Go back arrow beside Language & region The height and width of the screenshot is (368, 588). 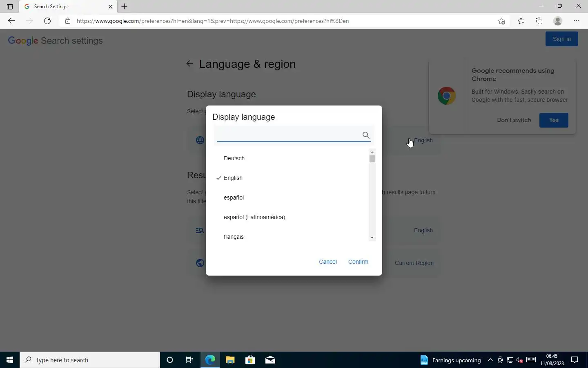point(189,63)
